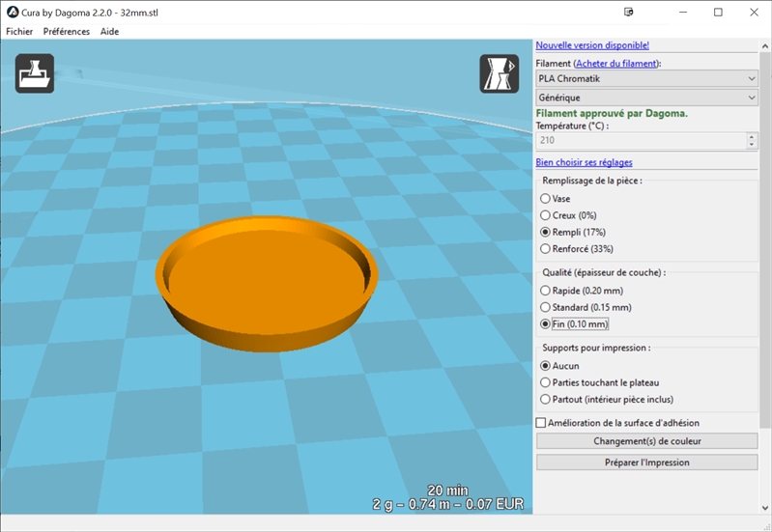Enable Amélioration de la surface d'adhésion

point(541,423)
